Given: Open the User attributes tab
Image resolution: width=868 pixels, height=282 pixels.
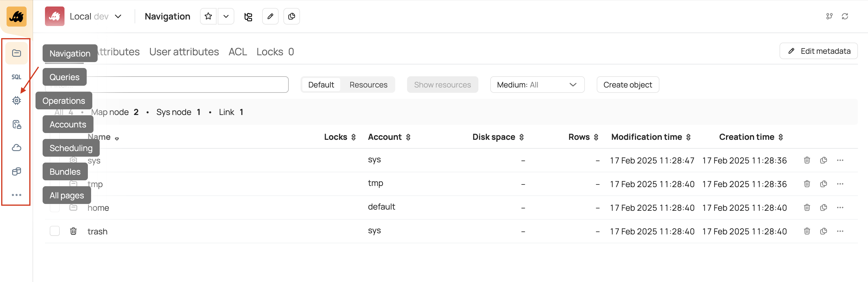Looking at the screenshot, I should tap(184, 51).
